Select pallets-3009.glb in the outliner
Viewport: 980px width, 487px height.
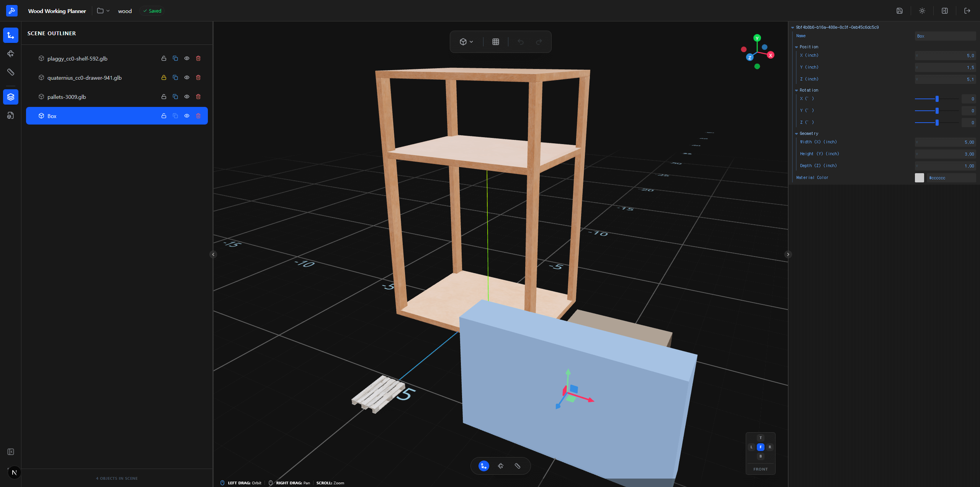[67, 97]
